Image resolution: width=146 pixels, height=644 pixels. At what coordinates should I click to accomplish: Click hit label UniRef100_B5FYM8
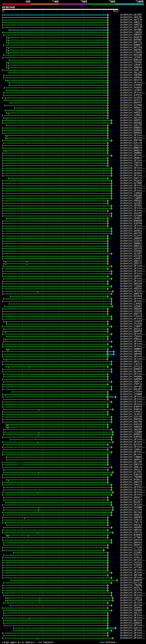click(x=131, y=140)
